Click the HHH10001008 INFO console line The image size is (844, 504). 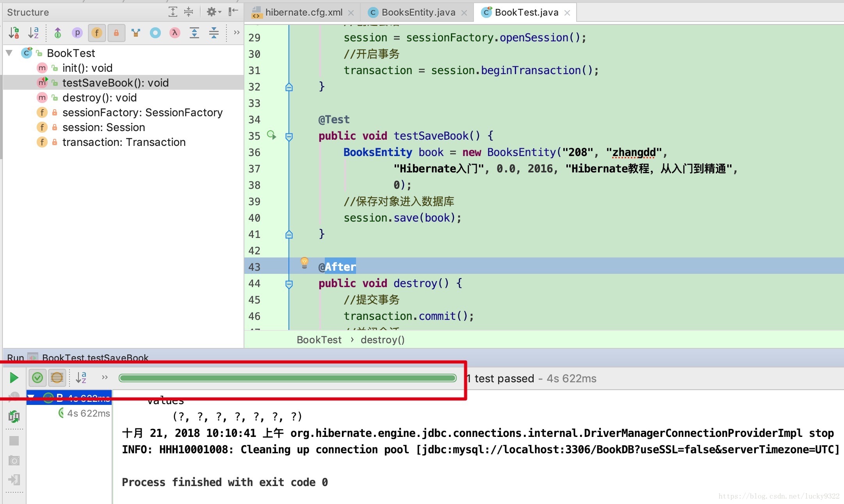point(481,449)
